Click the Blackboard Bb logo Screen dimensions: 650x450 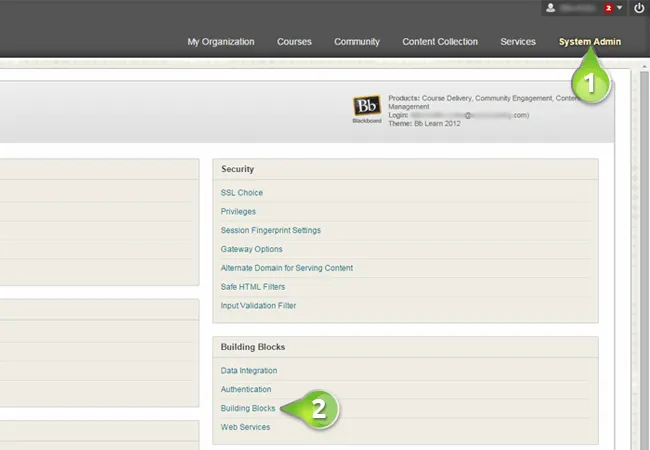click(366, 108)
